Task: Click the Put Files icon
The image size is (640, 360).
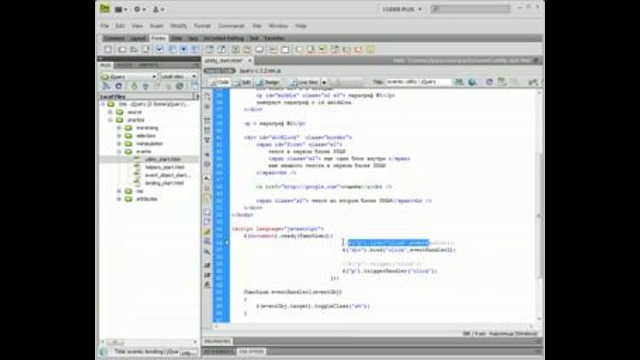Action: (145, 86)
